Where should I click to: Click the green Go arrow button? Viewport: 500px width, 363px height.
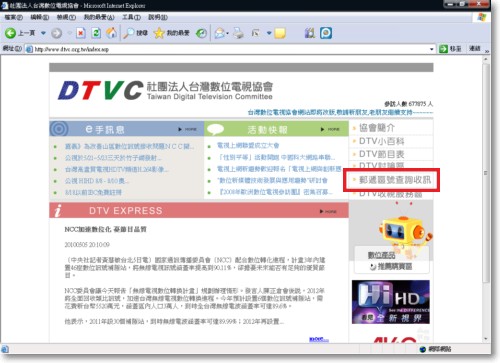[443, 49]
